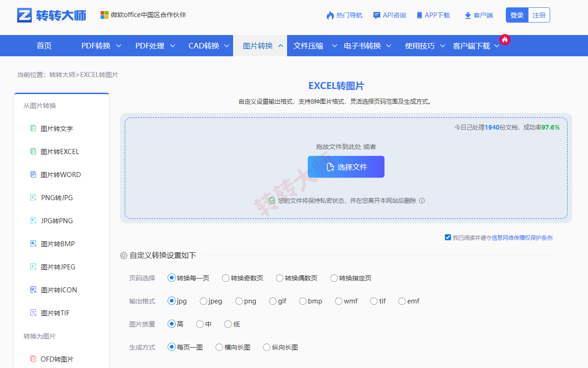Screen dimensions: 588x368
Task: Click the red hot badge on 客户端下载
Action: tap(505, 40)
